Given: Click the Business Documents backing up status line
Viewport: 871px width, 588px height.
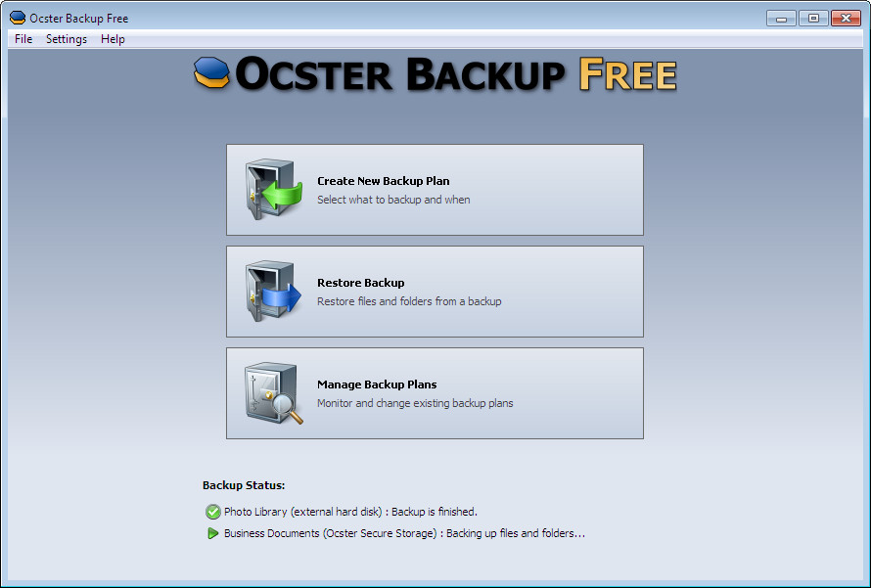Looking at the screenshot, I should pyautogui.click(x=404, y=533).
